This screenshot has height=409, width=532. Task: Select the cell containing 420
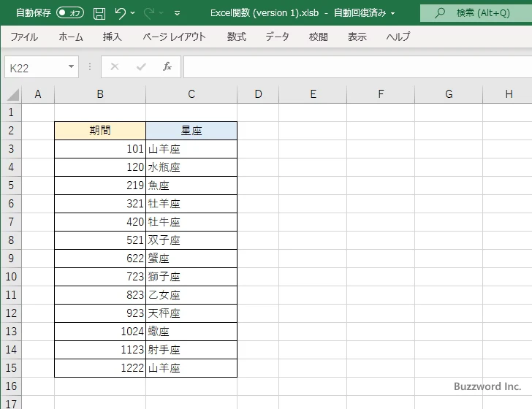point(100,222)
